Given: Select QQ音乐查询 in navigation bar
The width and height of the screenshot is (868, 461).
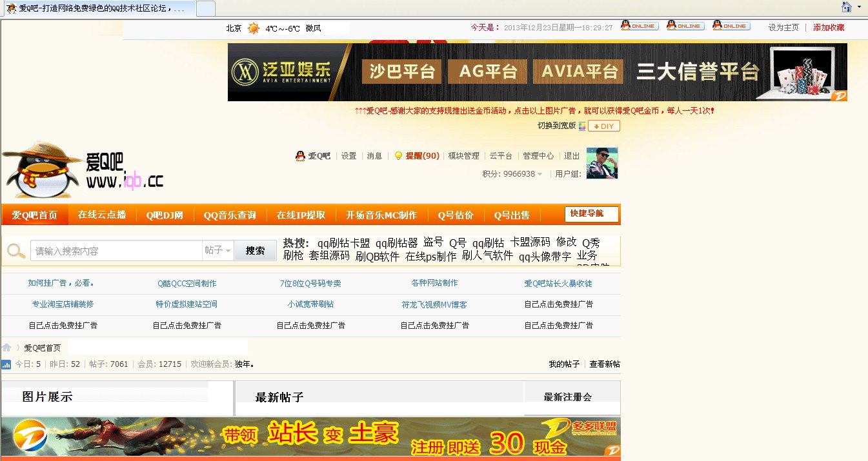Looking at the screenshot, I should click(230, 215).
